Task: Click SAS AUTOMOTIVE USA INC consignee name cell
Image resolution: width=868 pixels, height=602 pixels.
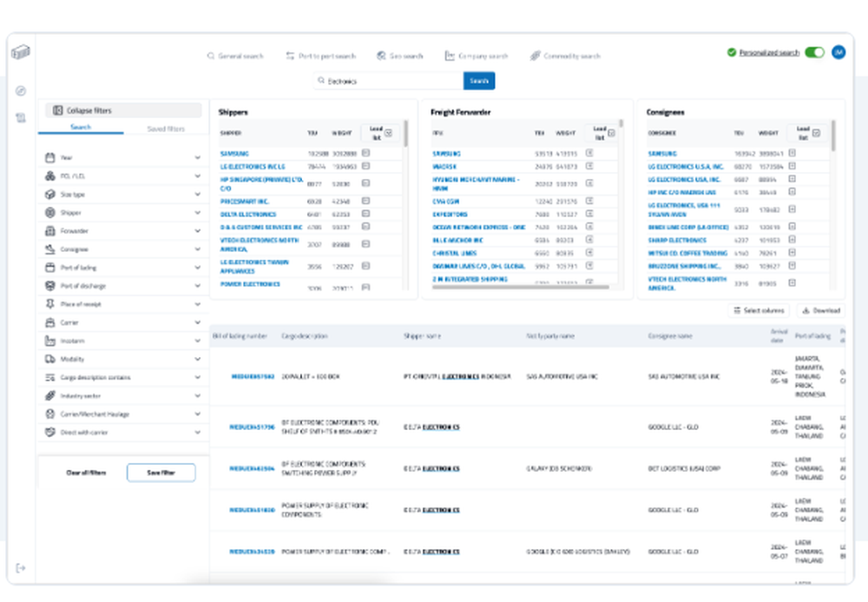Action: 684,377
